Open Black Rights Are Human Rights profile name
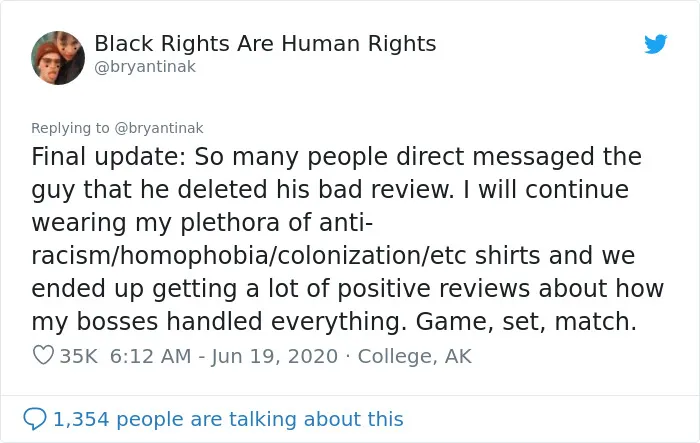The height and width of the screenshot is (443, 700). pos(265,43)
